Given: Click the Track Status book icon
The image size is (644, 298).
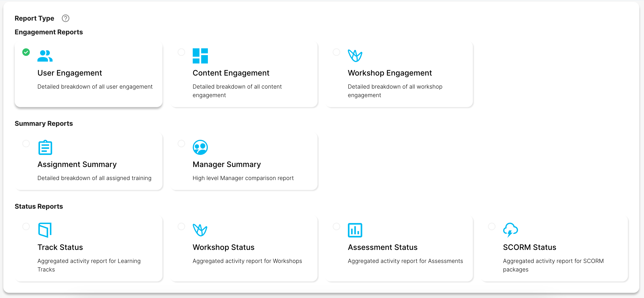Looking at the screenshot, I should pos(45,230).
